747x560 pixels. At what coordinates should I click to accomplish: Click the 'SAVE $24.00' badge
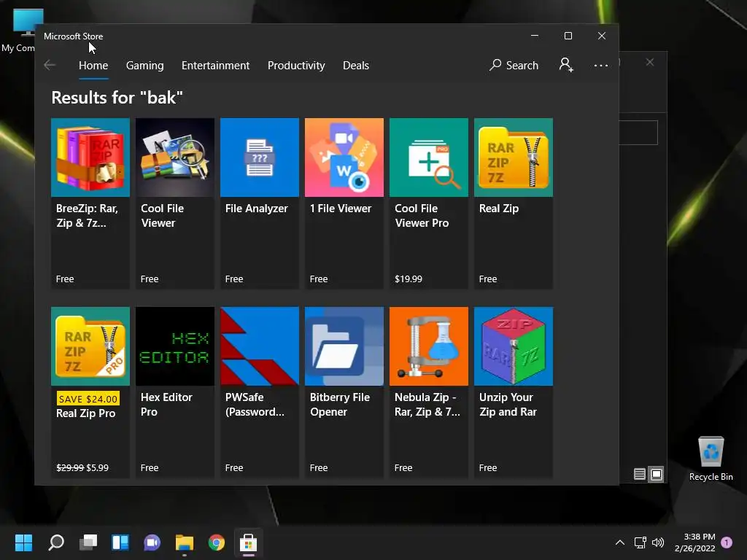[x=88, y=399]
